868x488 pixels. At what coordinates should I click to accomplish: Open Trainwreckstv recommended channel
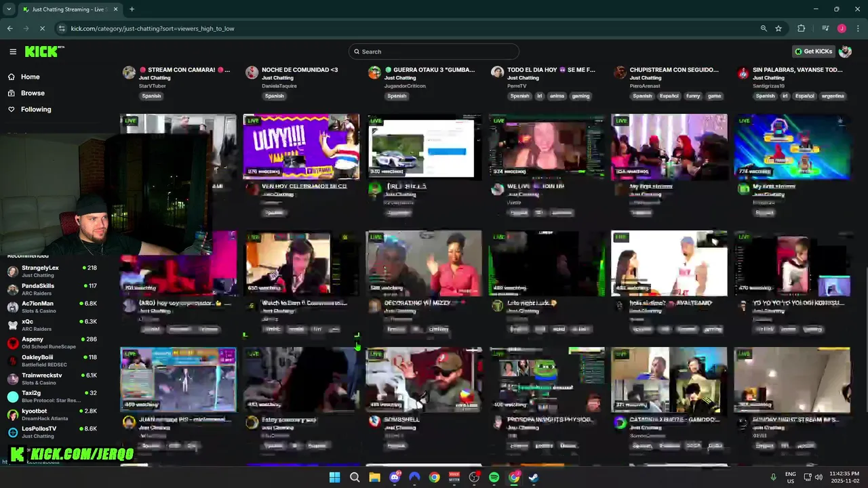coord(53,379)
